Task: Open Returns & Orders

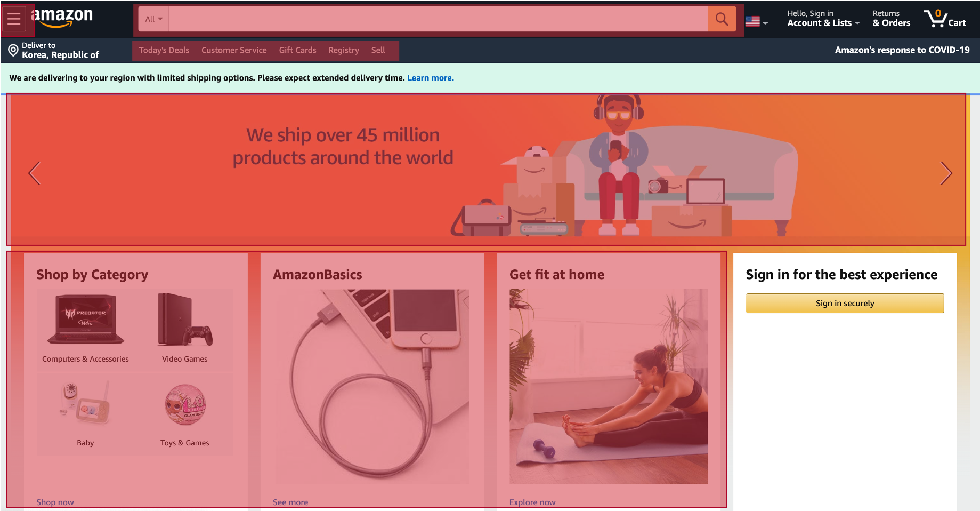Action: click(891, 19)
